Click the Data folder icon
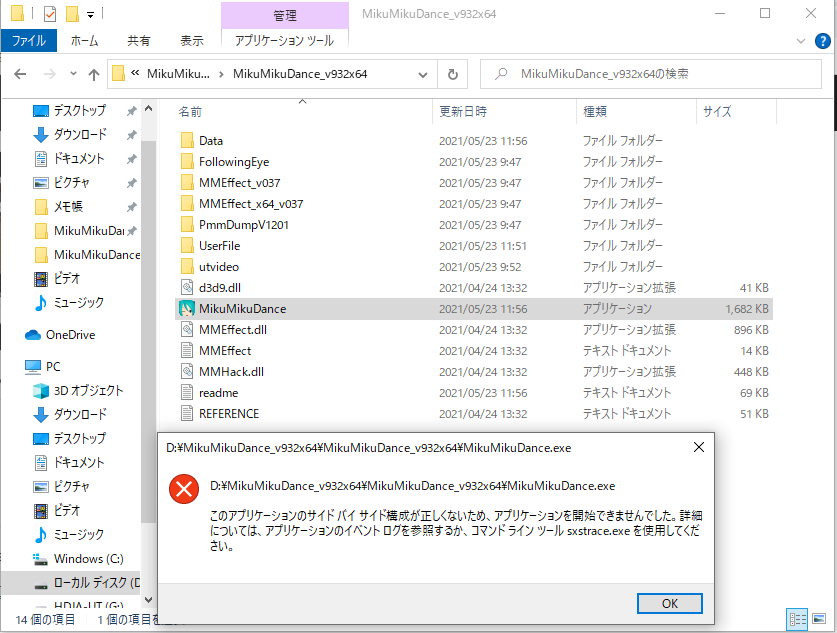The height and width of the screenshot is (633, 837). 186,141
